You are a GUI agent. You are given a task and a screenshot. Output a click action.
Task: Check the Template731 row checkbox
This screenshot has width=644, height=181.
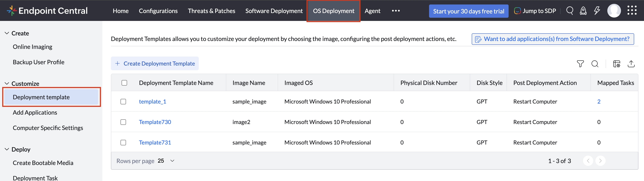(123, 143)
